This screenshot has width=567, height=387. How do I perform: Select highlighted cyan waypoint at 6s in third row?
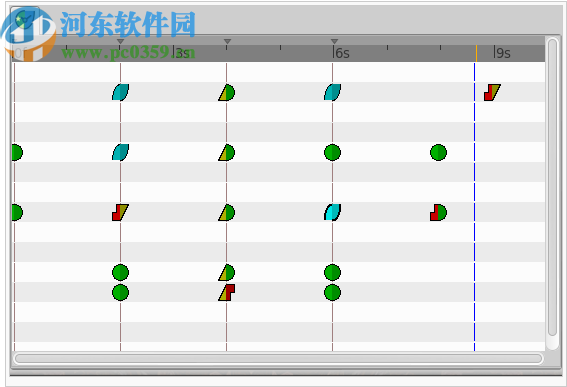tap(332, 212)
